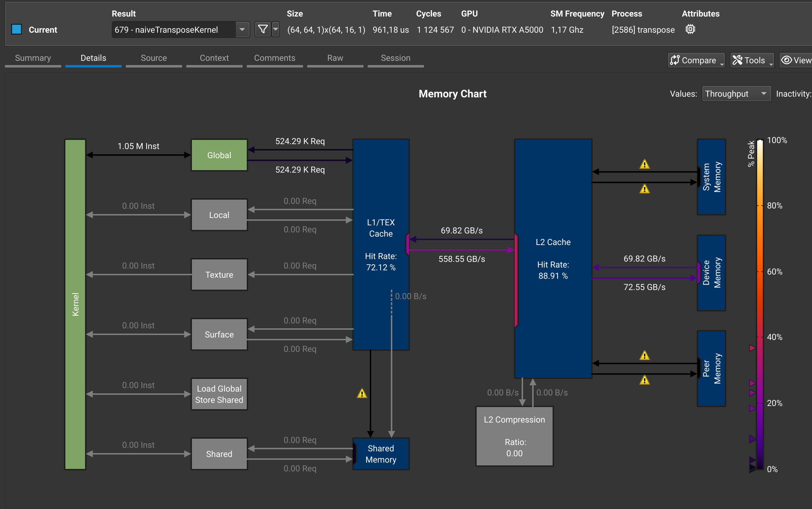This screenshot has width=812, height=509.
Task: Click the % Peak color scale bar
Action: point(760,304)
